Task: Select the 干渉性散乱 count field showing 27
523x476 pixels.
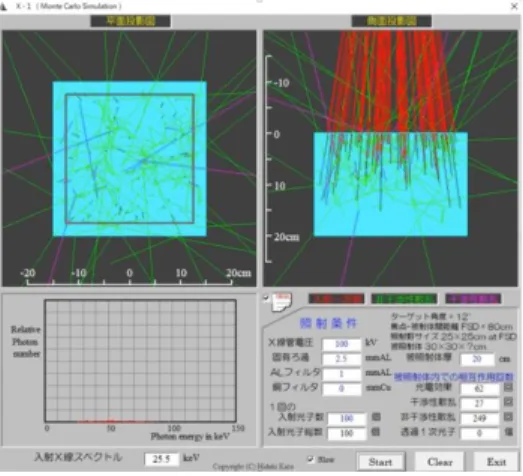Action: point(479,404)
